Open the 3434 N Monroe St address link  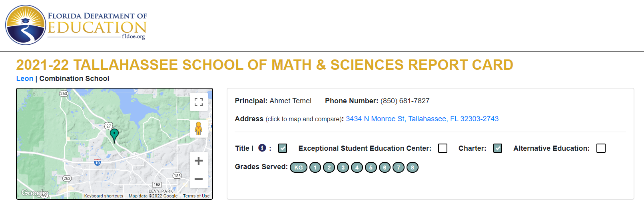(422, 119)
